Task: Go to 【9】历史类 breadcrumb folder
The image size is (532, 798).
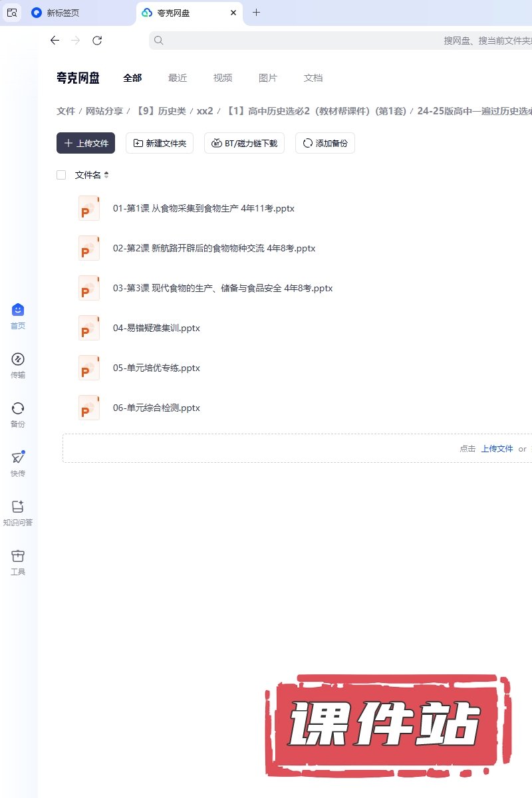Action: point(160,111)
